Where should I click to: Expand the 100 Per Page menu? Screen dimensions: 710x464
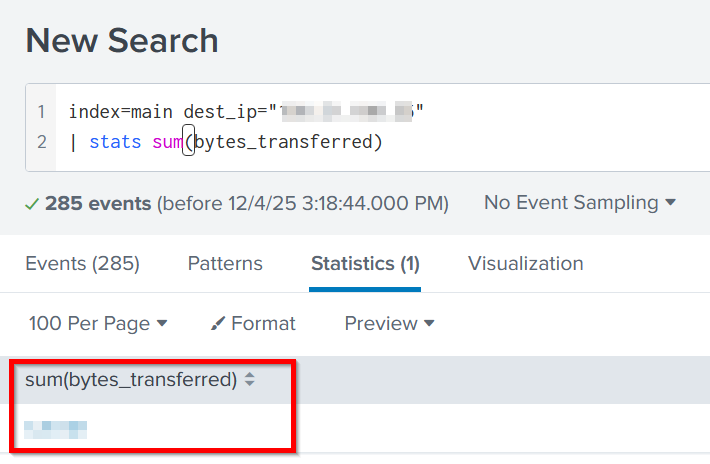click(96, 324)
